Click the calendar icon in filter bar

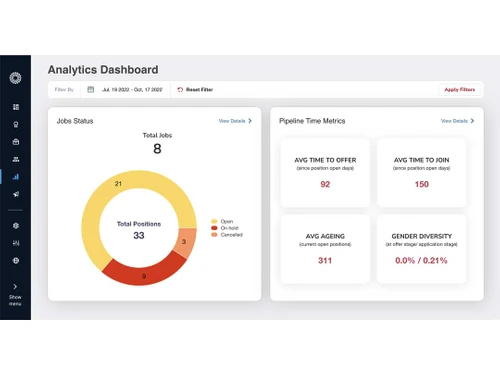(91, 89)
